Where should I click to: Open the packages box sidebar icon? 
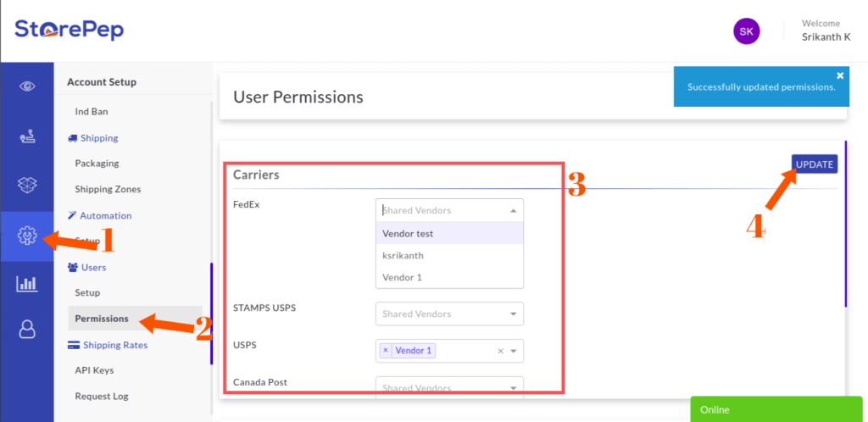click(x=27, y=185)
